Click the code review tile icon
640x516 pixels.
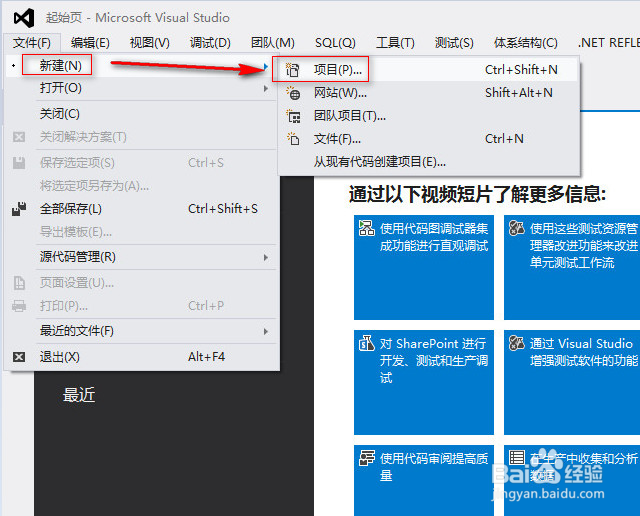[x=367, y=458]
